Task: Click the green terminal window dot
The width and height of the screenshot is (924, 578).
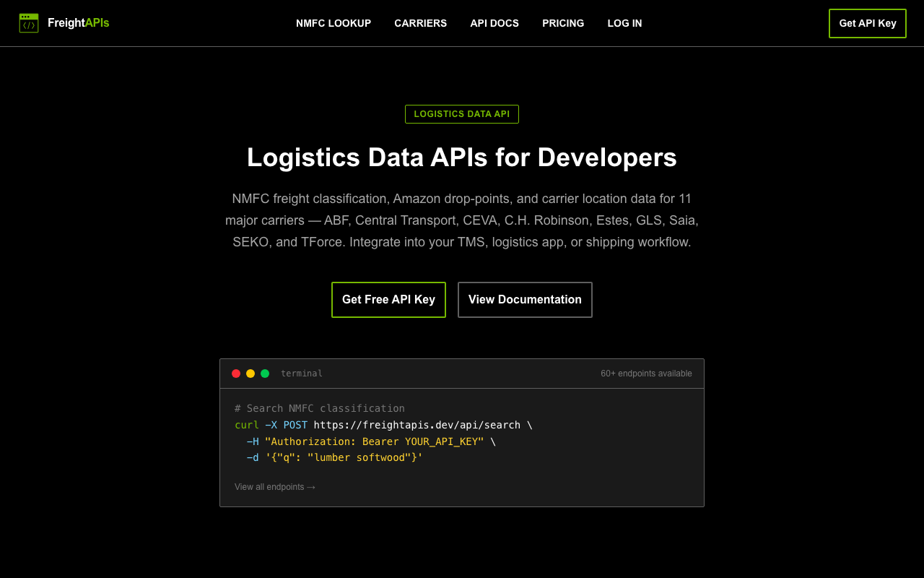Action: click(265, 374)
